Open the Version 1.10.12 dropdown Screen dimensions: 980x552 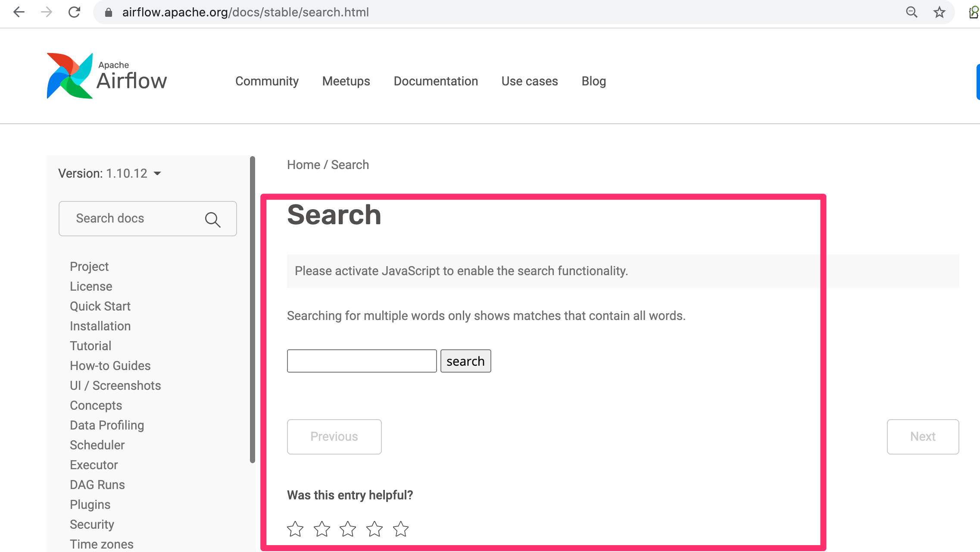coord(157,173)
